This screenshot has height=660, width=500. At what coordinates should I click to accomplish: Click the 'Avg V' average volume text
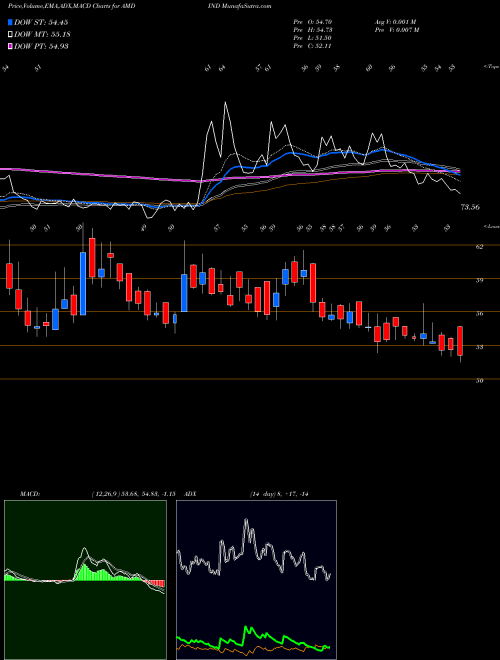(x=397, y=21)
